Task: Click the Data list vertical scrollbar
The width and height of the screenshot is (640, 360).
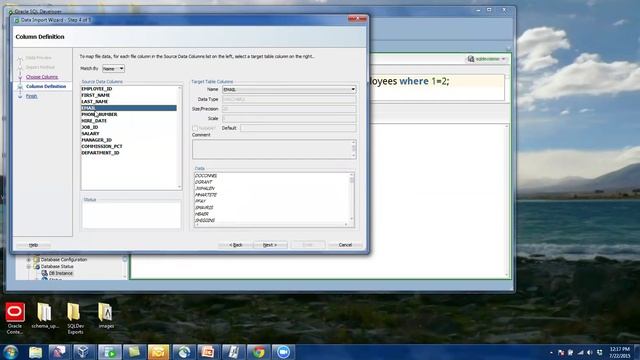Action: (x=352, y=197)
